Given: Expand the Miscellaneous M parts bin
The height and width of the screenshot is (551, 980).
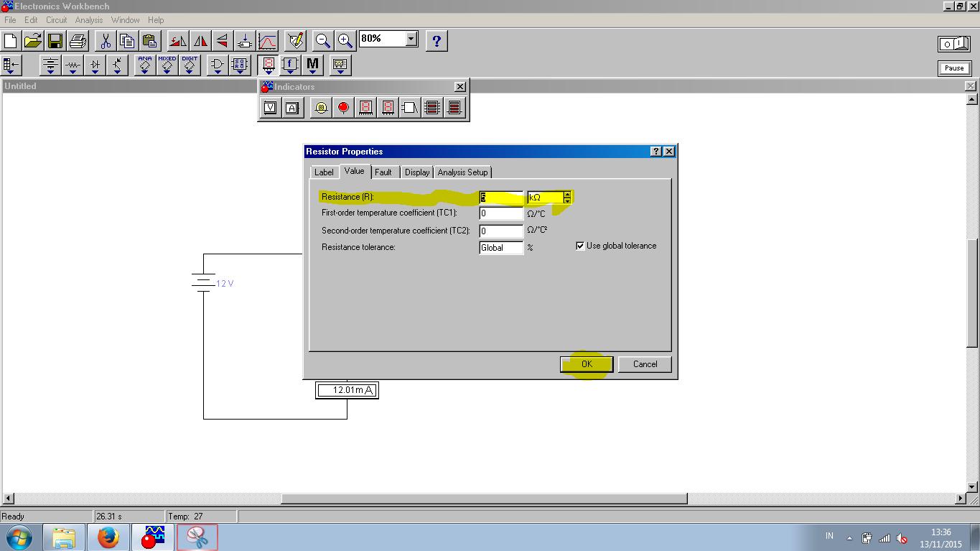Looking at the screenshot, I should point(312,65).
